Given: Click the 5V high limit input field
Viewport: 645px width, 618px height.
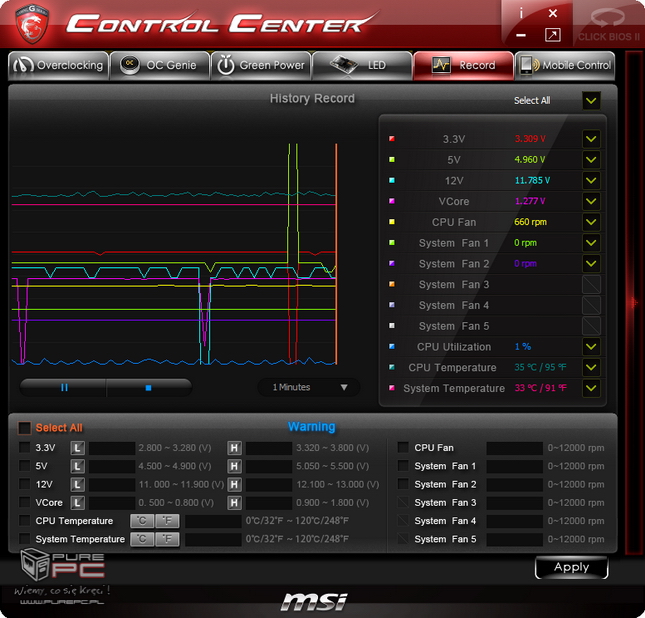Looking at the screenshot, I should point(269,466).
